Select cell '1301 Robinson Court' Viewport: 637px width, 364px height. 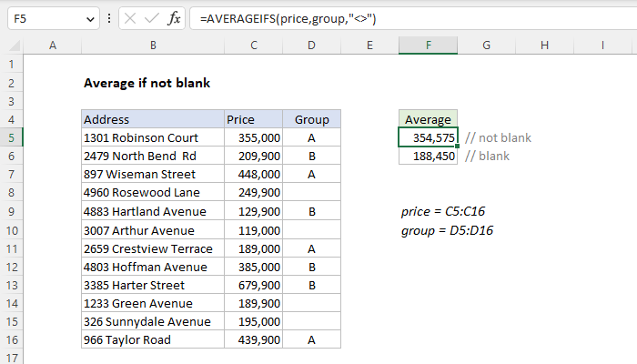point(153,137)
